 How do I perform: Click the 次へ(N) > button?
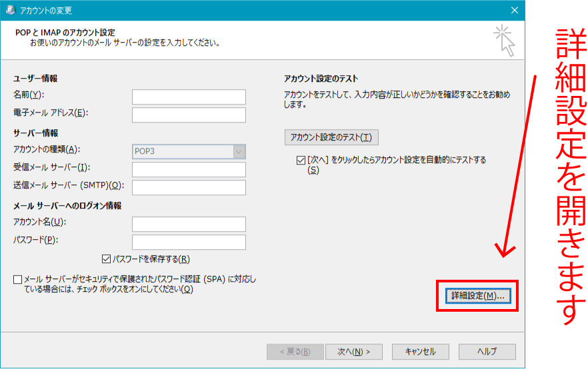point(353,352)
